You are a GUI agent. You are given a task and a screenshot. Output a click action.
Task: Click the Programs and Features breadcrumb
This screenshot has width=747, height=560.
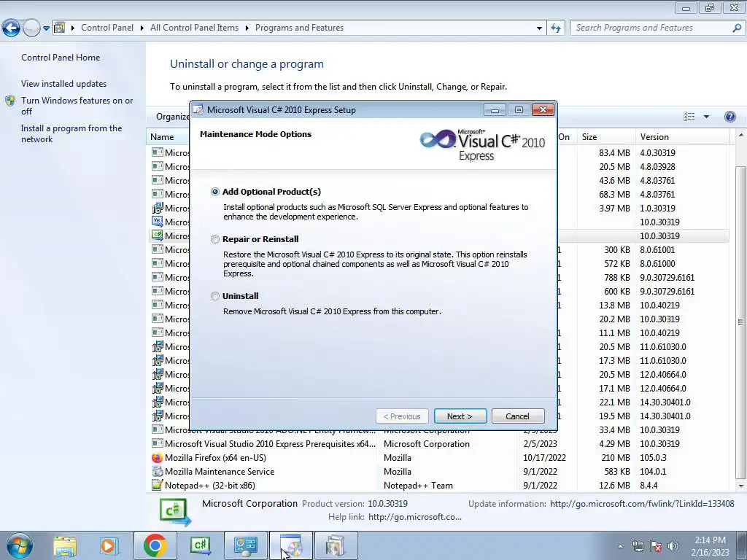[299, 28]
